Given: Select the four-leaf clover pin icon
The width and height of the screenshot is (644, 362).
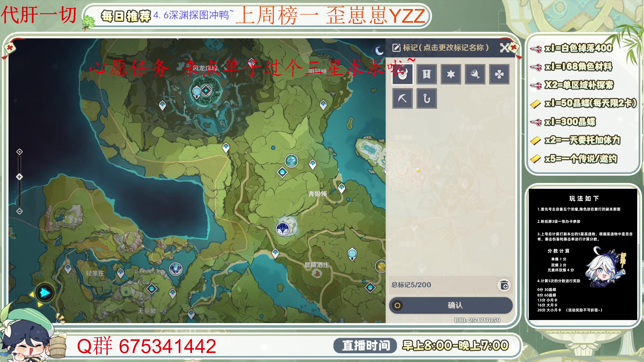Looking at the screenshot, I should pos(499,74).
